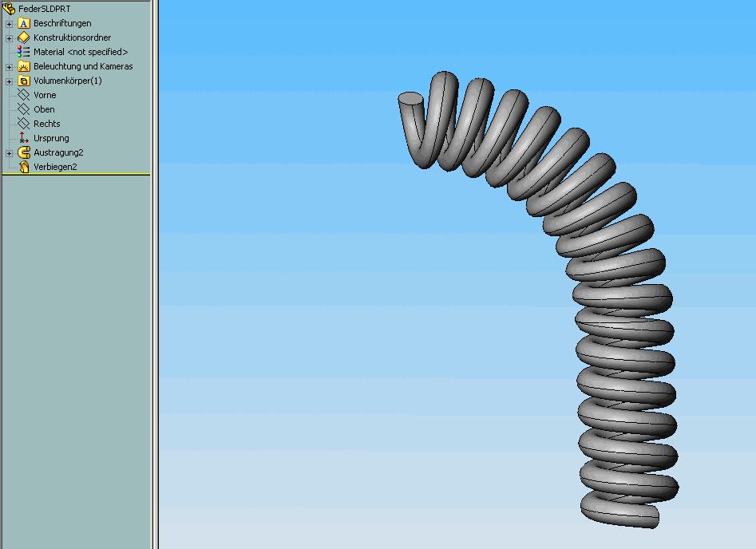Click the Material traffic-light icon
Viewport: 756px width, 549px height.
22,51
